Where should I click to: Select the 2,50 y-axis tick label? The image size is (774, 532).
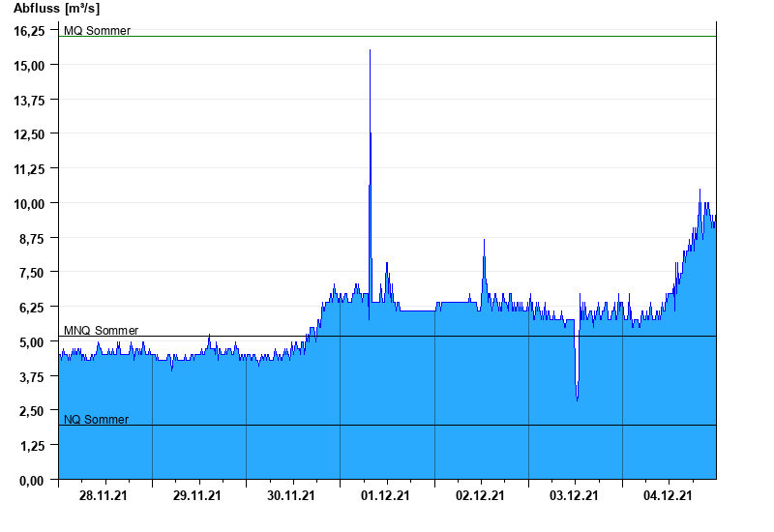(32, 411)
